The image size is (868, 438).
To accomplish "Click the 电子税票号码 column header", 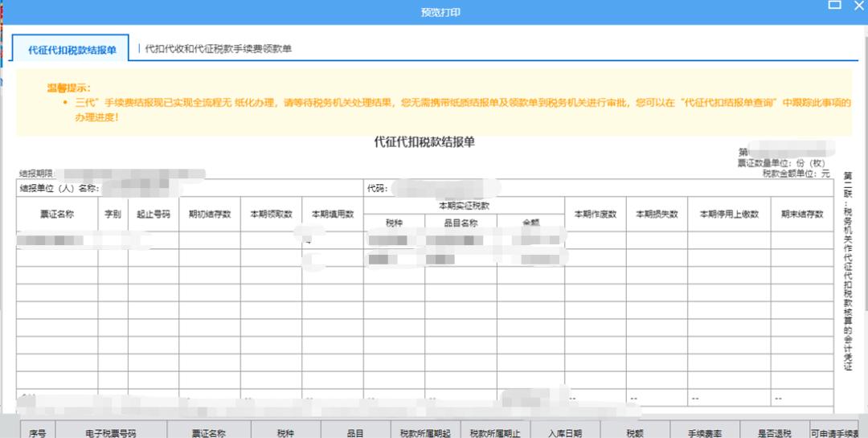I will pyautogui.click(x=111, y=432).
